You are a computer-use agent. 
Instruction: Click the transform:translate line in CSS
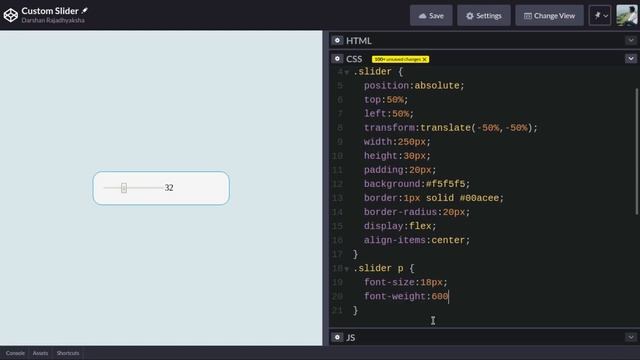click(x=451, y=128)
